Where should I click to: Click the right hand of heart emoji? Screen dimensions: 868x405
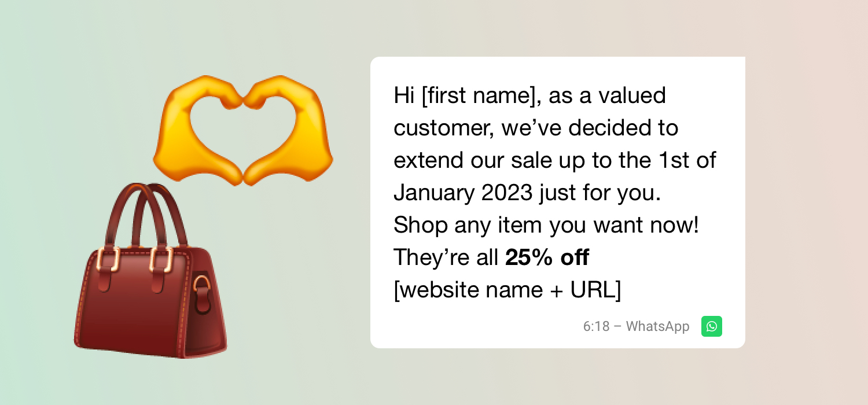288,130
